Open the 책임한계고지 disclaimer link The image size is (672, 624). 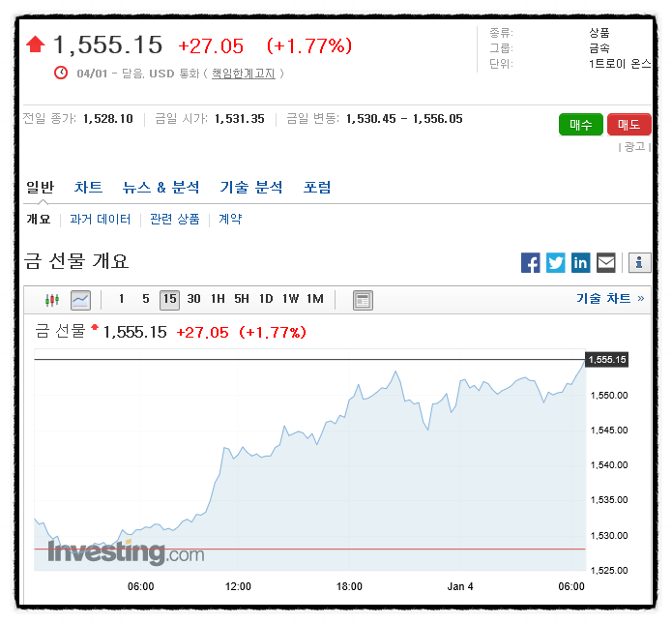[243, 74]
